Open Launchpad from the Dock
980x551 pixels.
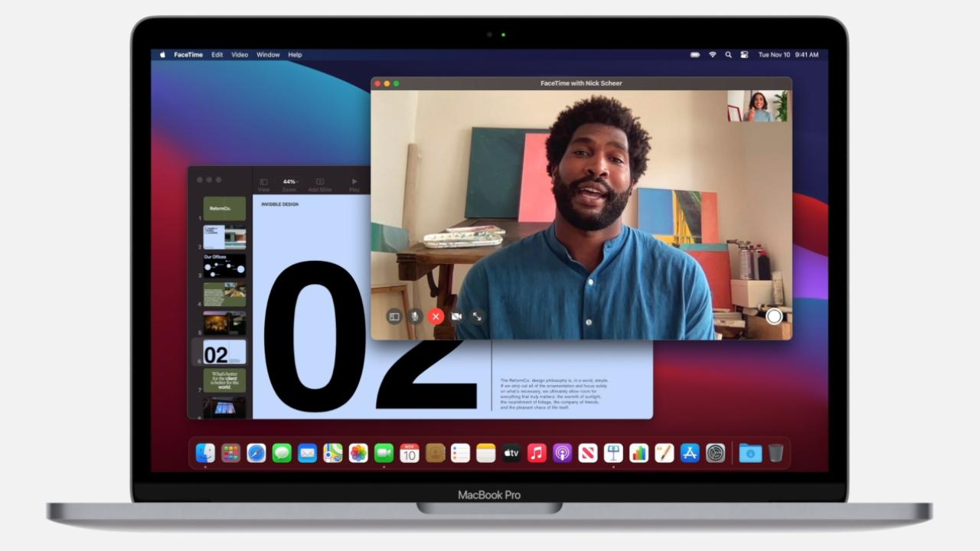[x=230, y=453]
